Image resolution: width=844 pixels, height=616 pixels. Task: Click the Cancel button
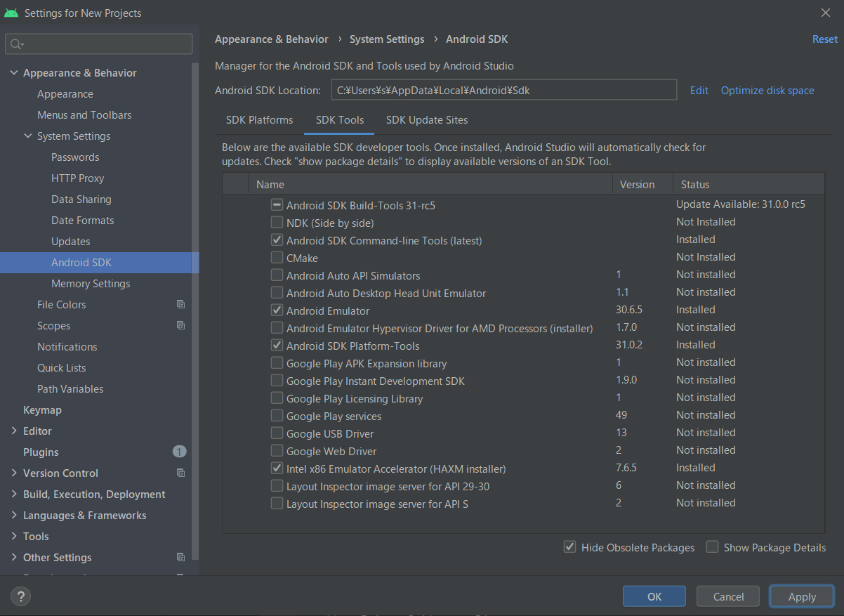[728, 597]
